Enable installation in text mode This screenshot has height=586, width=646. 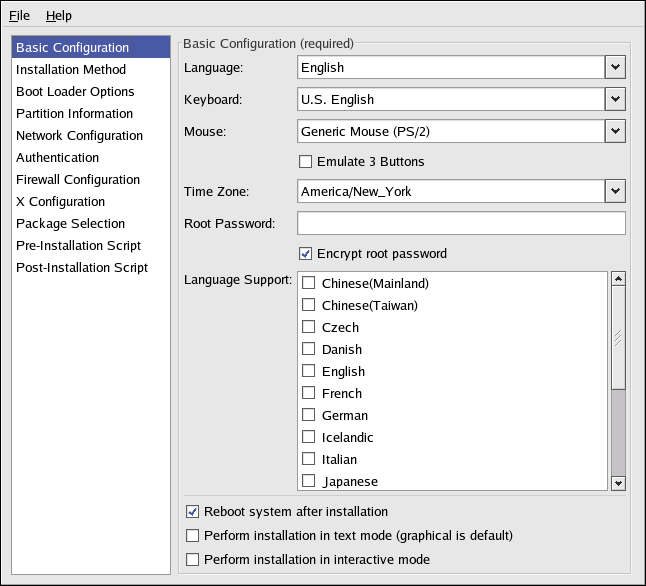click(x=194, y=536)
